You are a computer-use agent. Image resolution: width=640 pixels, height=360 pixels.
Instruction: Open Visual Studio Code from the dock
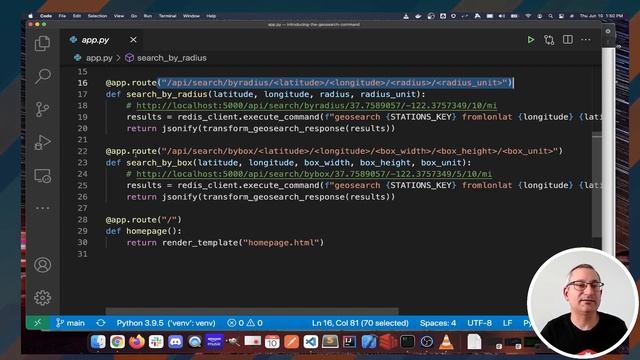point(311,342)
